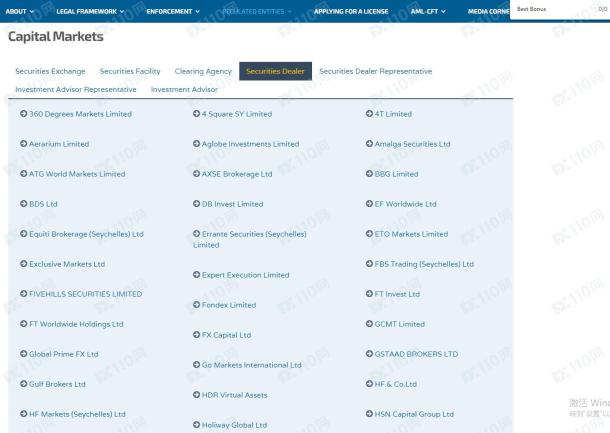
Task: Click arrow icon beside FBS Trading (Seychelles) Ltd
Action: (x=369, y=263)
